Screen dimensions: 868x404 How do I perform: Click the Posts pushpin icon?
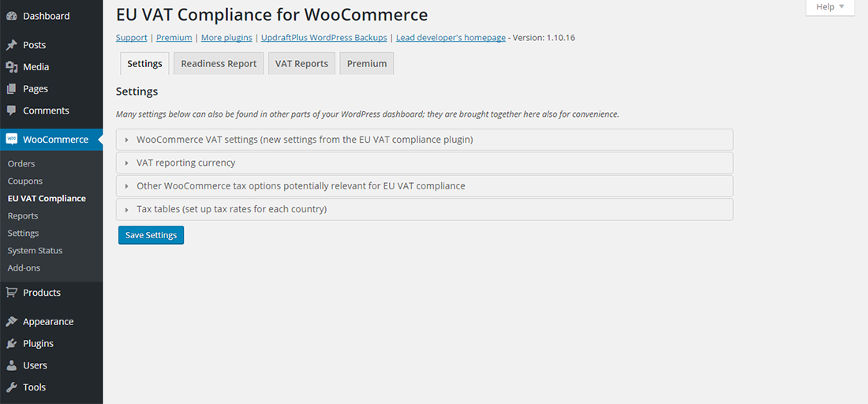(12, 45)
